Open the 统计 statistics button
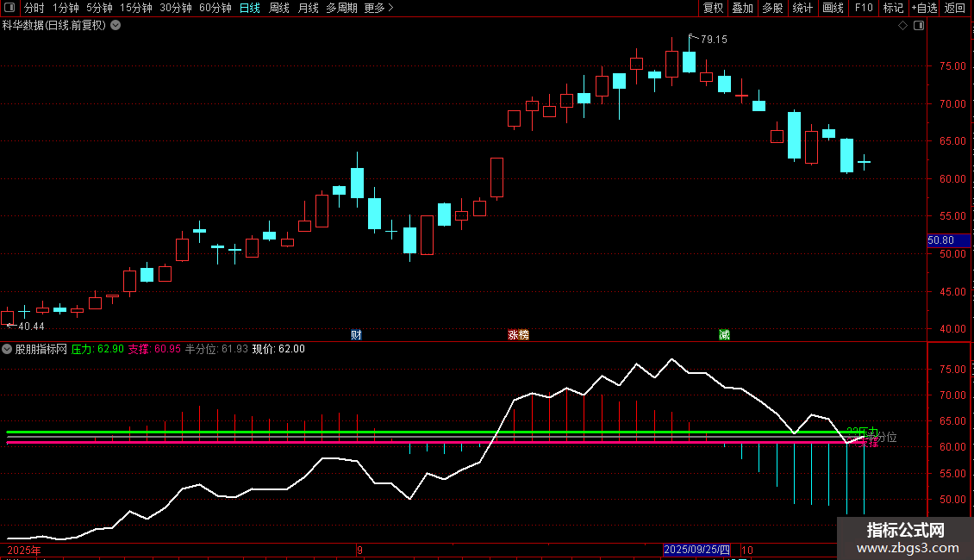 click(x=802, y=8)
